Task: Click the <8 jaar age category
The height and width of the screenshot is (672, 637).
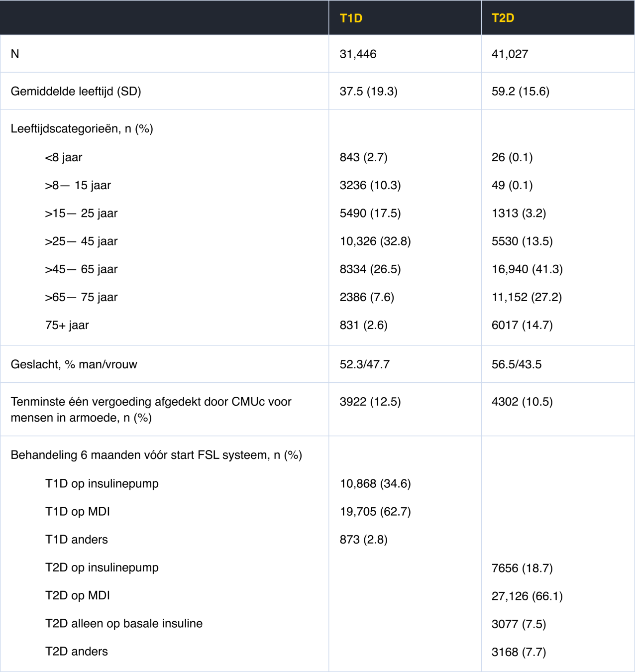Action: pyautogui.click(x=64, y=157)
